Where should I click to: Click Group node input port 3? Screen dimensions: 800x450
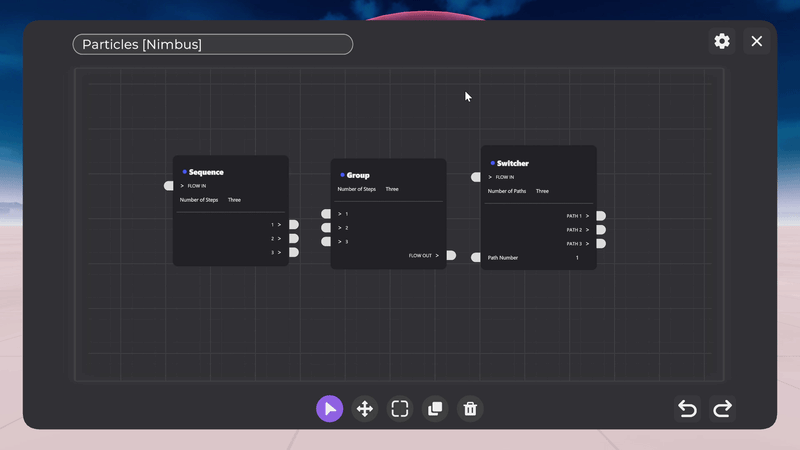coord(326,241)
